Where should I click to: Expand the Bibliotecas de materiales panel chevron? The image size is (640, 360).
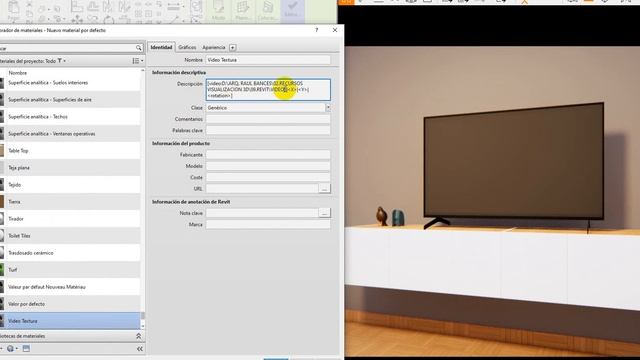click(x=138, y=336)
